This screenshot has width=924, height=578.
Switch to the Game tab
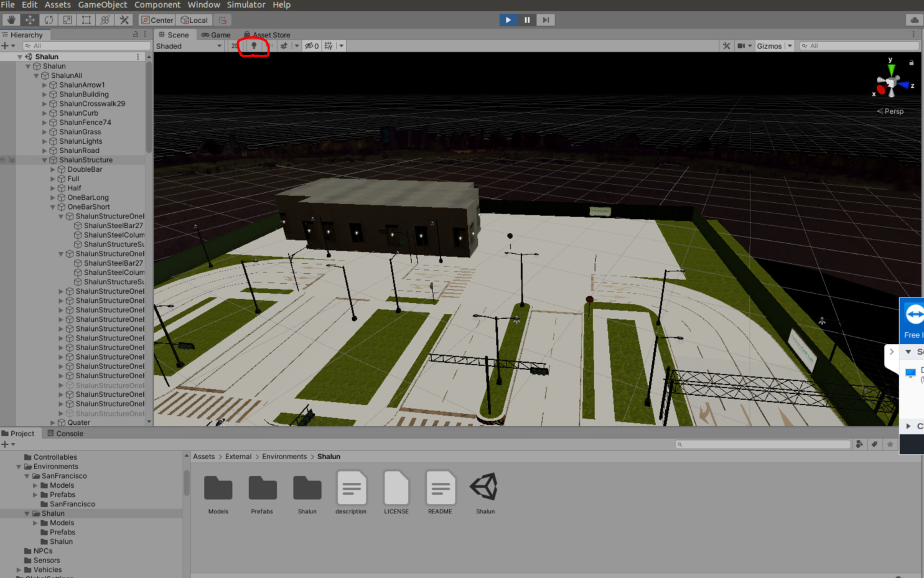point(216,35)
